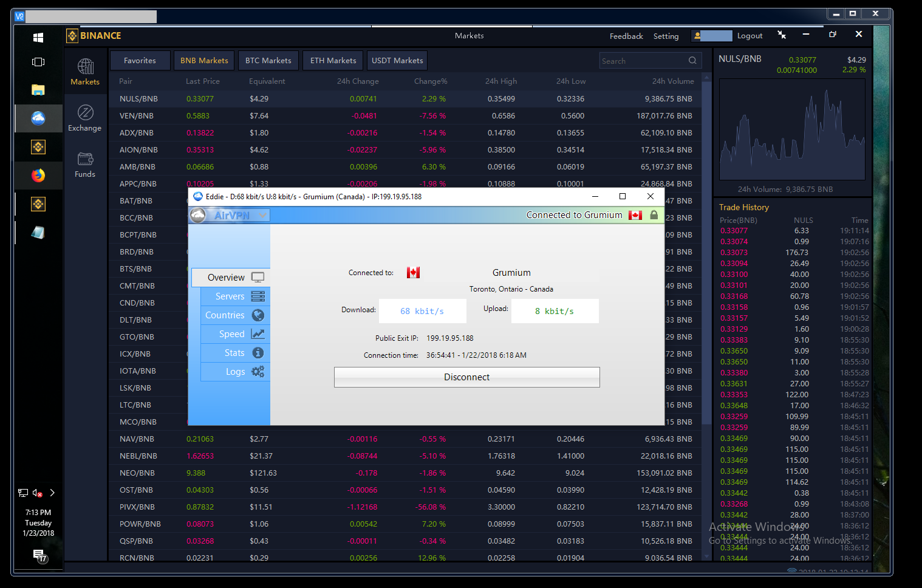Click the user account icon next to Logout
The width and height of the screenshot is (922, 588).
[697, 36]
